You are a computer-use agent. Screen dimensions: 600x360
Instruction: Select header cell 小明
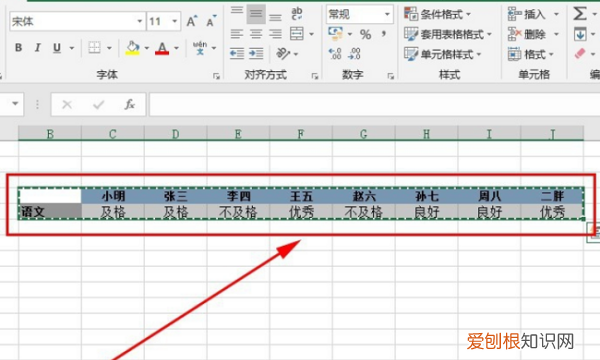[113, 196]
